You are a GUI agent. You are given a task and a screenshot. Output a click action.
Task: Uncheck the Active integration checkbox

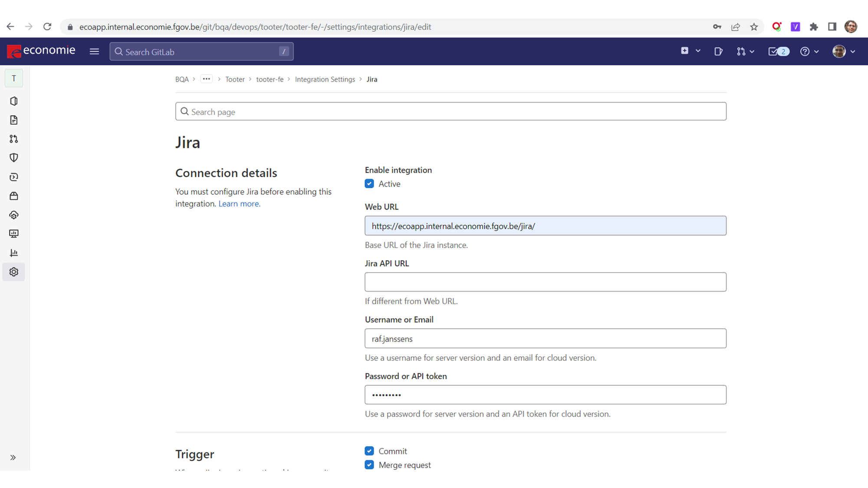click(369, 184)
